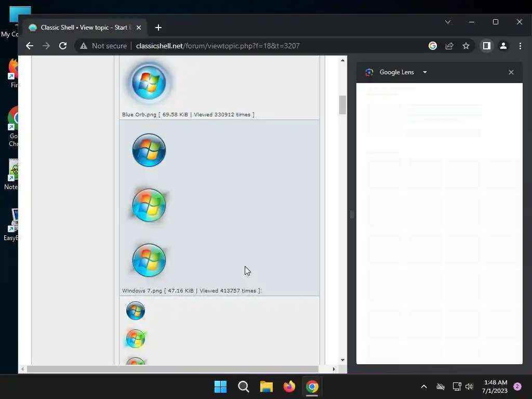532x399 pixels.
Task: Open the clock showing 1:48 AM
Action: pos(495,387)
